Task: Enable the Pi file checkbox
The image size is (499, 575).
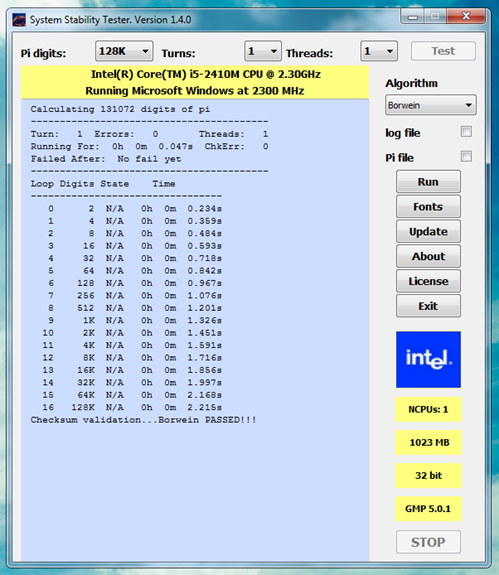Action: coord(466,157)
